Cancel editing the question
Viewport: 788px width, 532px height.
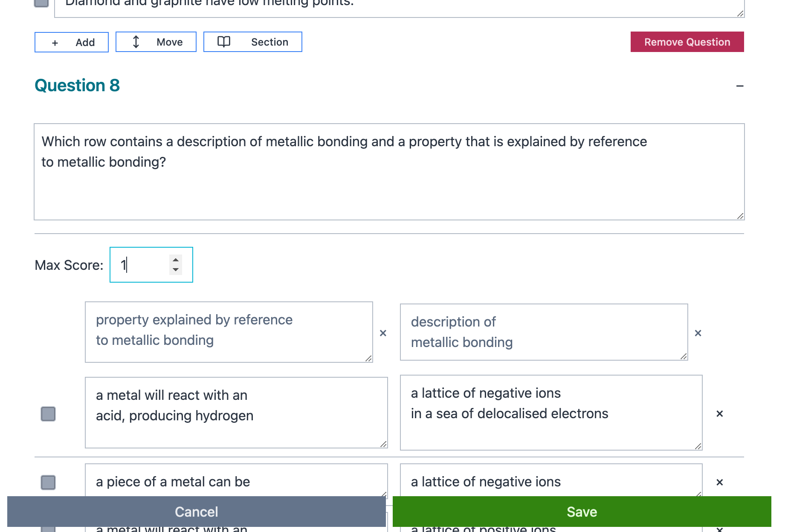(196, 512)
